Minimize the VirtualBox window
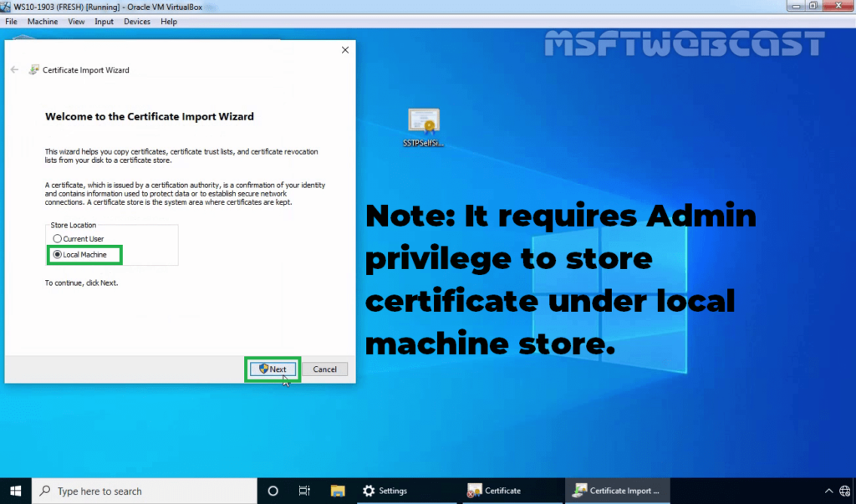The width and height of the screenshot is (856, 504). click(x=796, y=6)
